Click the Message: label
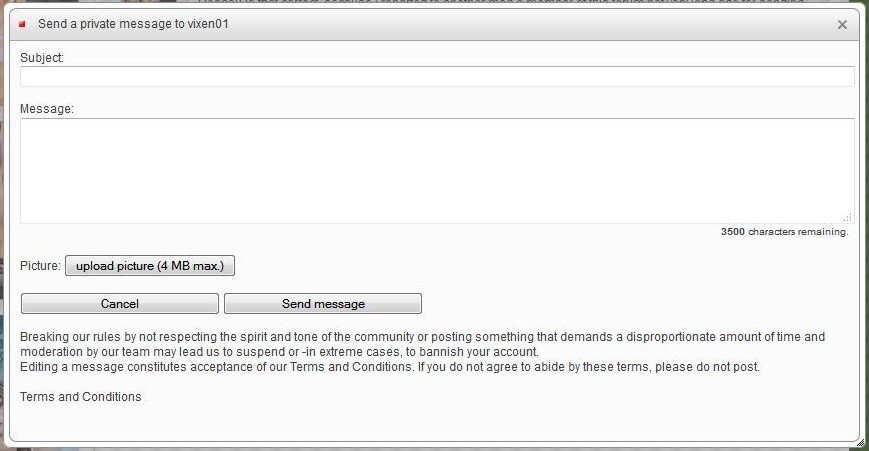The height and width of the screenshot is (451, 869). (47, 108)
